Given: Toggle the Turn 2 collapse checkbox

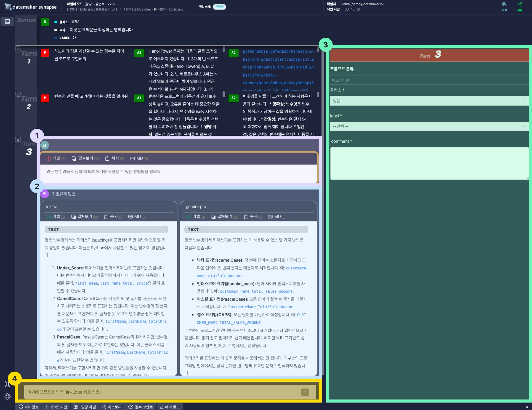Looking at the screenshot, I should point(18,94).
